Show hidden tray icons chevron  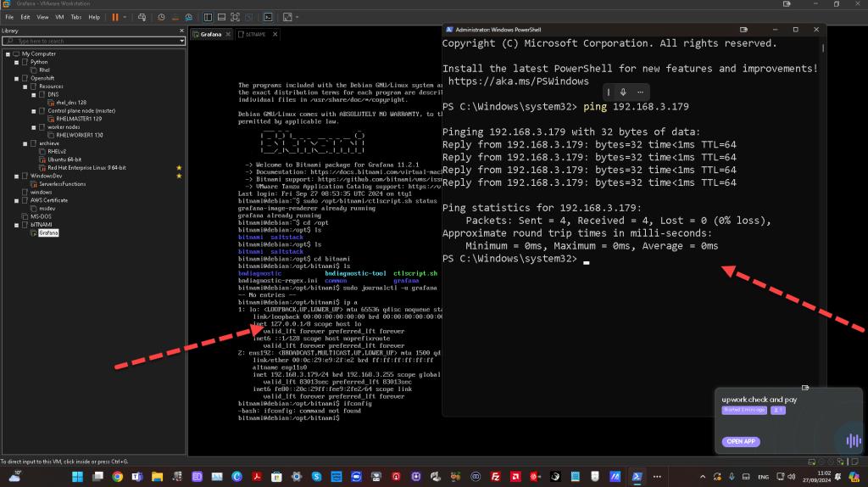pyautogui.click(x=703, y=477)
